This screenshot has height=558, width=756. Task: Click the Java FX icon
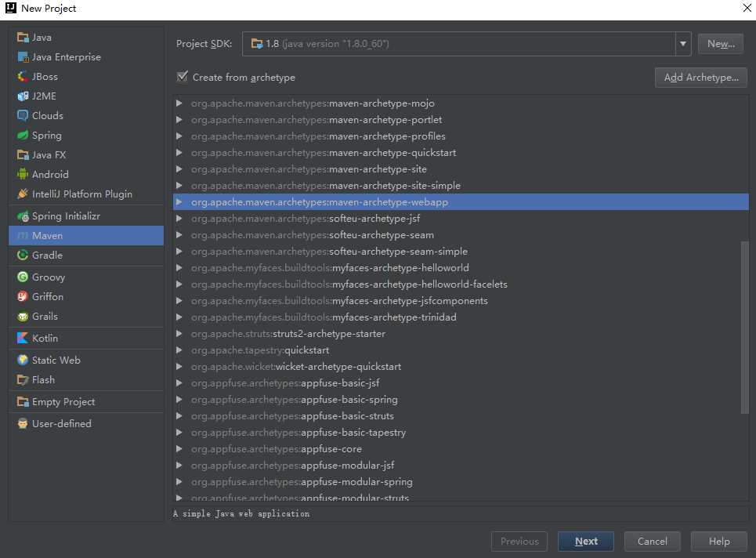coord(23,155)
